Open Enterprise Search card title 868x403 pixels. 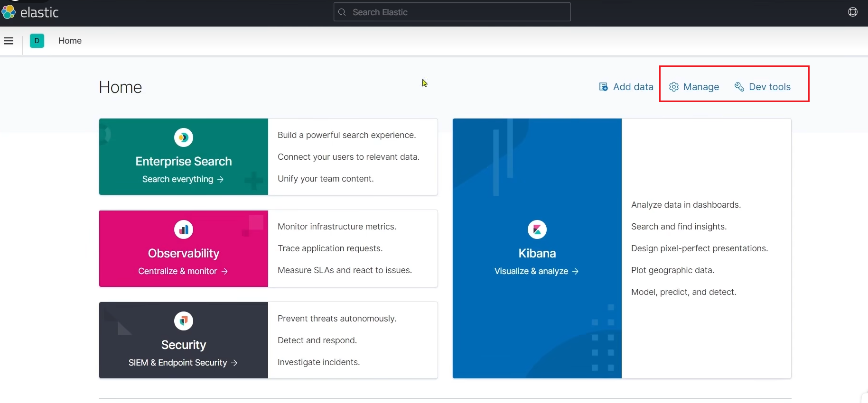[184, 161]
